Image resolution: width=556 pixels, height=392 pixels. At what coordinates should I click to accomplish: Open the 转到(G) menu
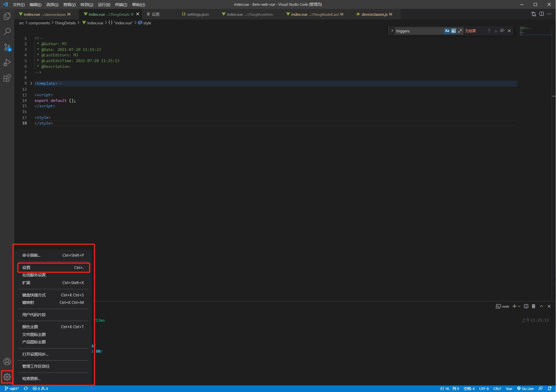click(87, 4)
